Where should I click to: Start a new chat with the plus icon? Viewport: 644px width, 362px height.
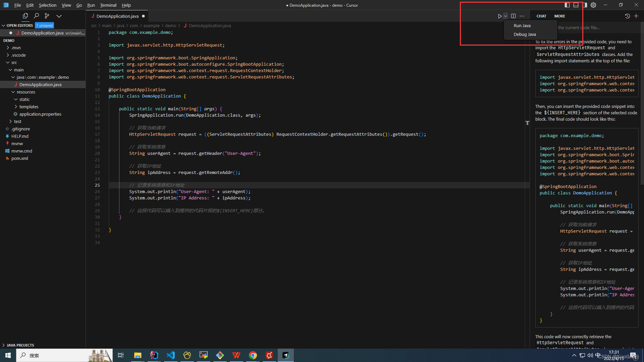[x=636, y=16]
